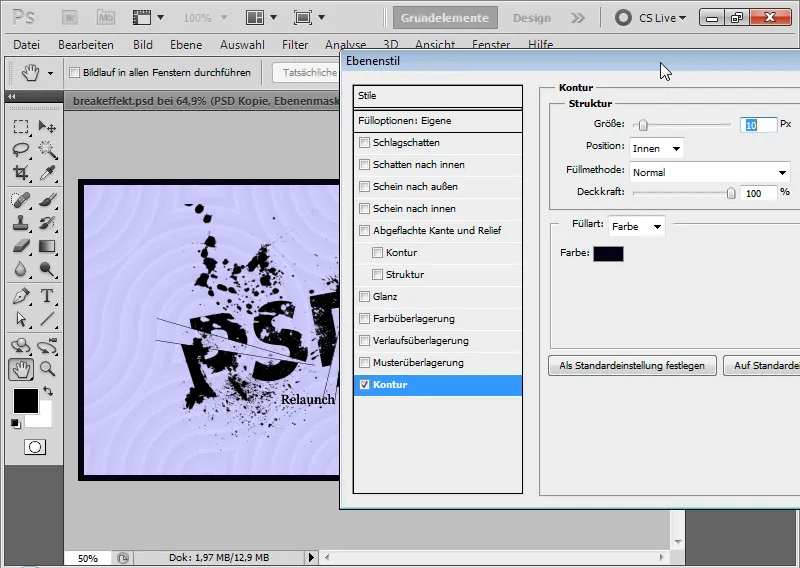Viewport: 800px width, 568px height.
Task: Enable the Glanz checkbox
Action: (364, 297)
